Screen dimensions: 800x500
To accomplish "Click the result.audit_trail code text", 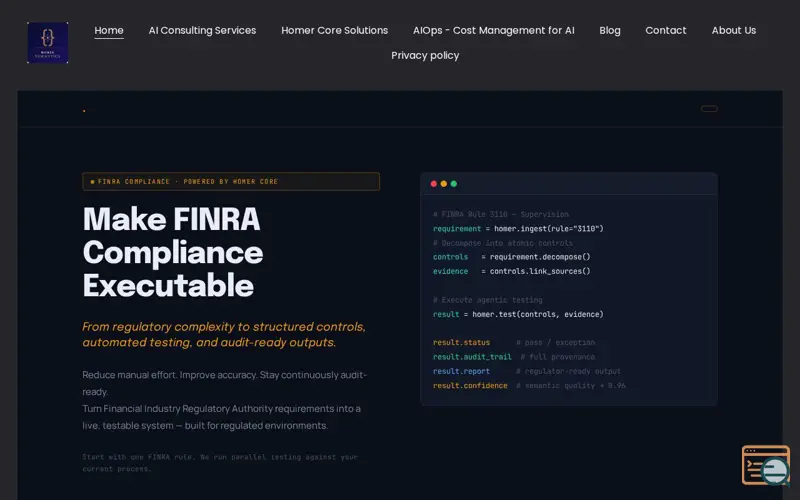I will 472,357.
